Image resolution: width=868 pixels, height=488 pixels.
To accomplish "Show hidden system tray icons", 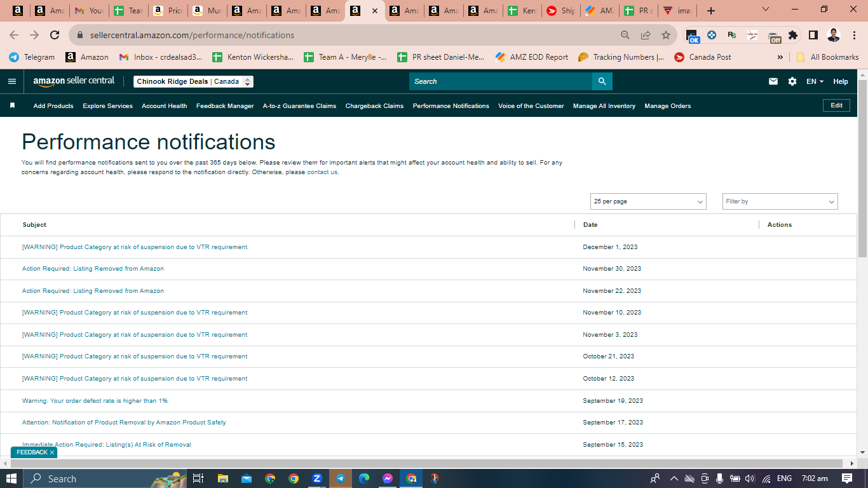I will (674, 478).
